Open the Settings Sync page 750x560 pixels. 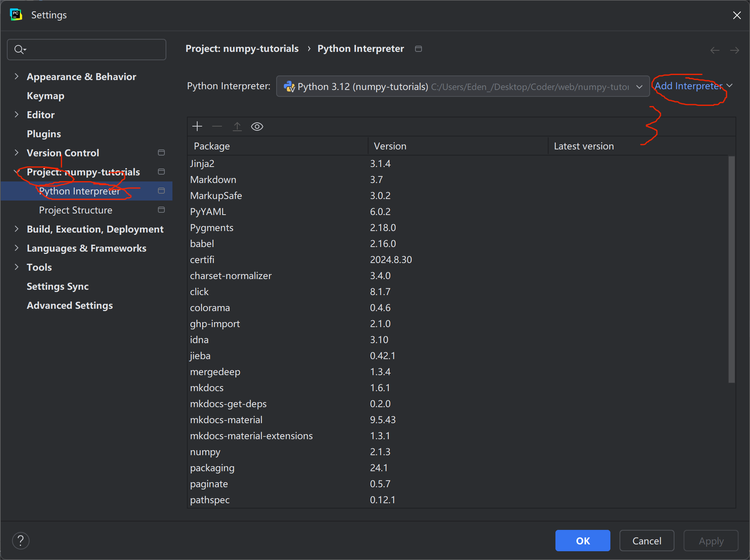click(58, 286)
